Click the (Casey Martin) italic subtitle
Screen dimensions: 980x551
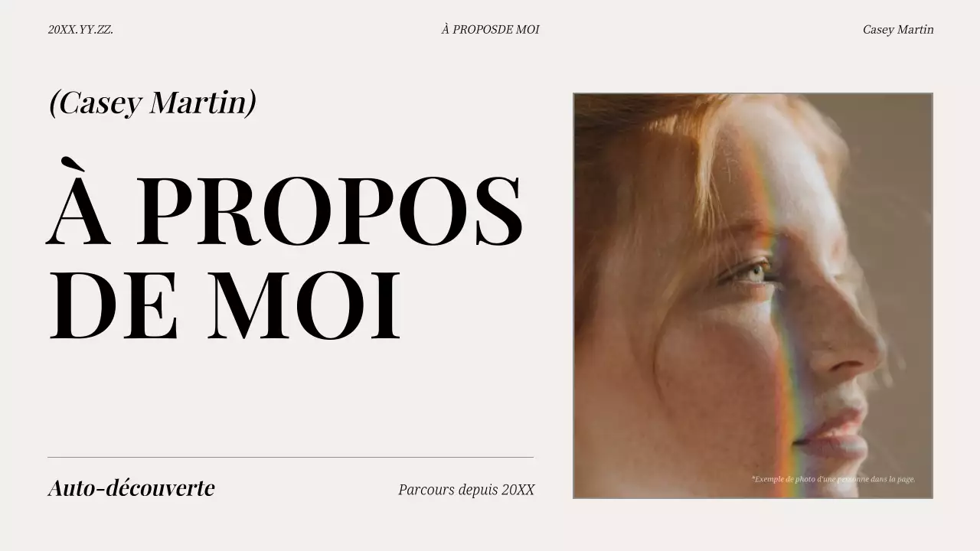[152, 102]
